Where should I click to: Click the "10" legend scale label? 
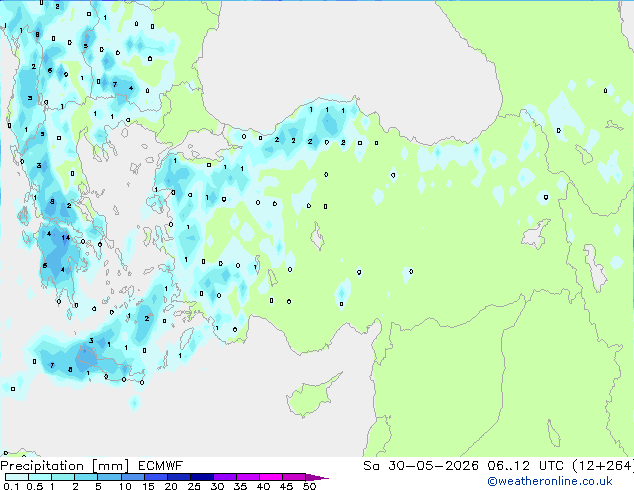pos(125,486)
